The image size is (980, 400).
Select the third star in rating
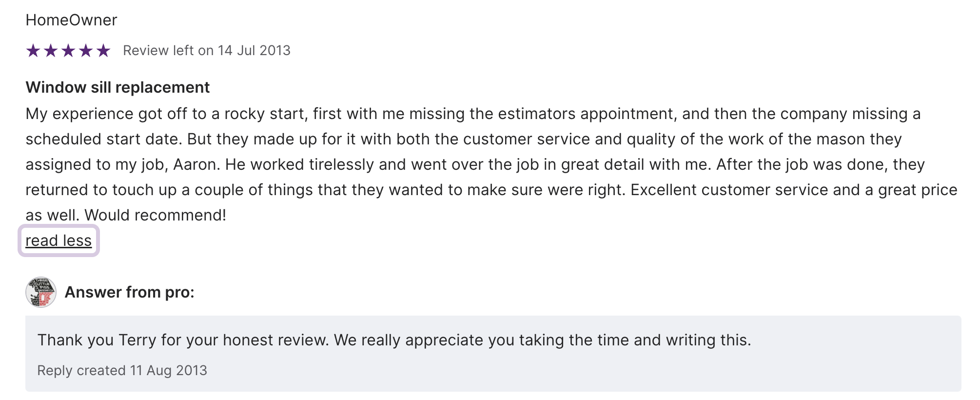pyautogui.click(x=68, y=51)
